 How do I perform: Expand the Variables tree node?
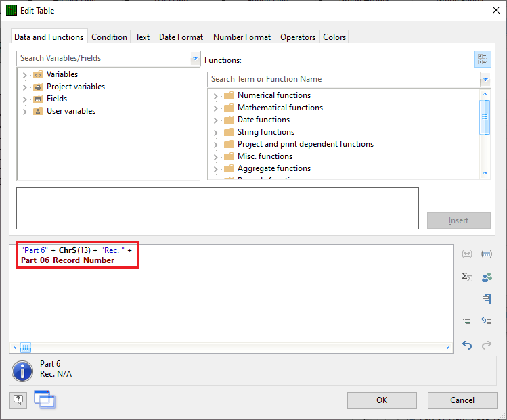click(24, 75)
